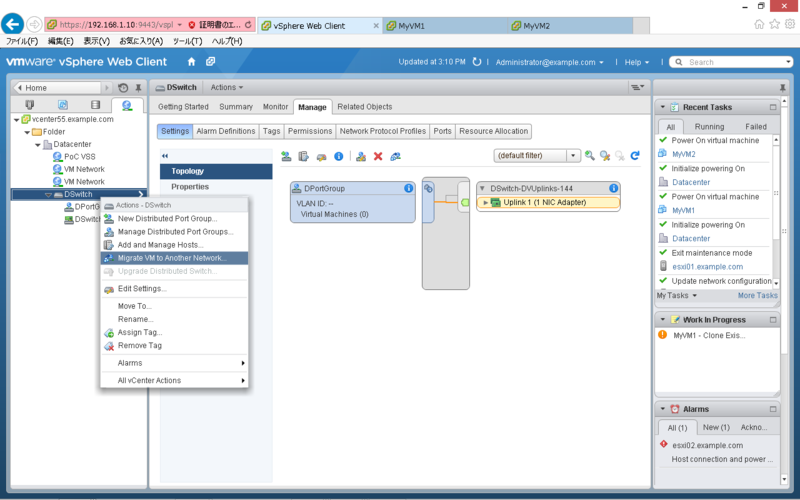Switch to Networking inventory icon
800x500 pixels.
(127, 105)
